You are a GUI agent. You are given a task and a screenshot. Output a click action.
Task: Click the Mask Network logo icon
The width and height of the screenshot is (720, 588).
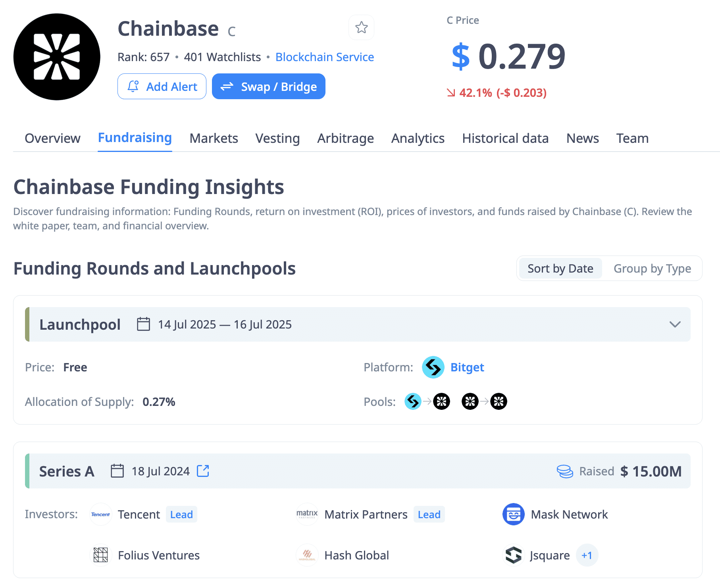(x=513, y=515)
